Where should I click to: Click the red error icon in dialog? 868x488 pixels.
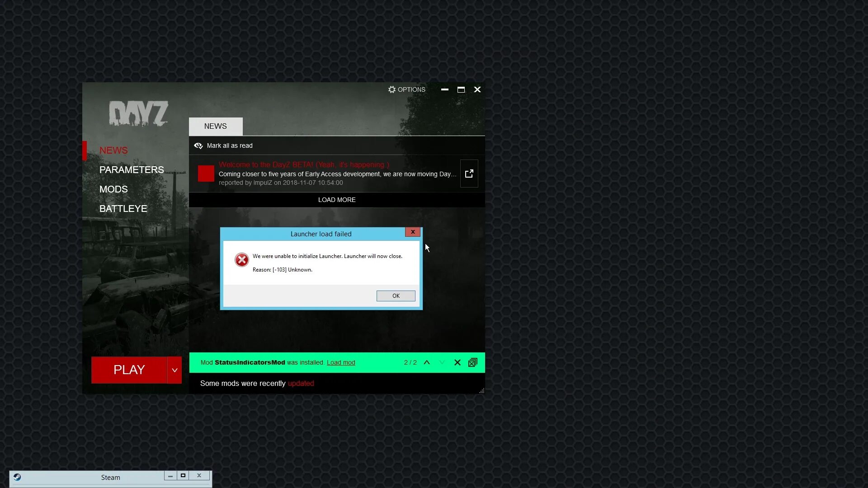[x=242, y=260]
